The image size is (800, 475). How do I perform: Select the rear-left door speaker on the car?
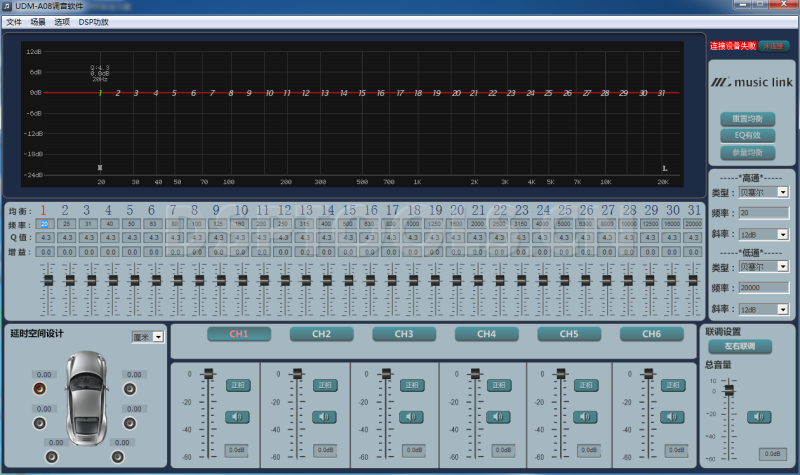click(x=39, y=423)
